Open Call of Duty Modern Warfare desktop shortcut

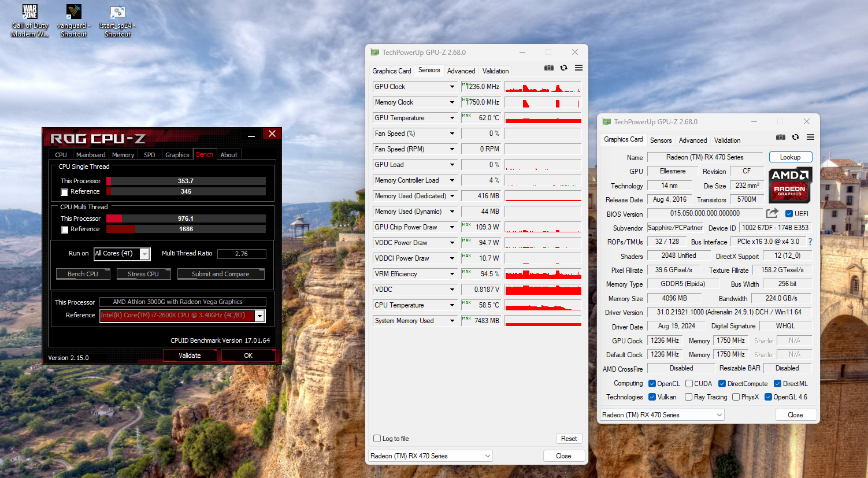tap(30, 21)
